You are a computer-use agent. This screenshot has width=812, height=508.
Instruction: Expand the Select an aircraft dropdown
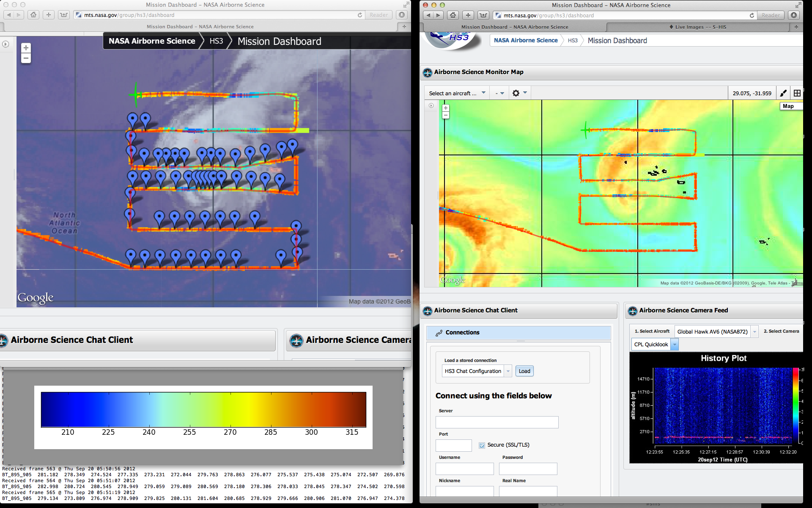(457, 93)
